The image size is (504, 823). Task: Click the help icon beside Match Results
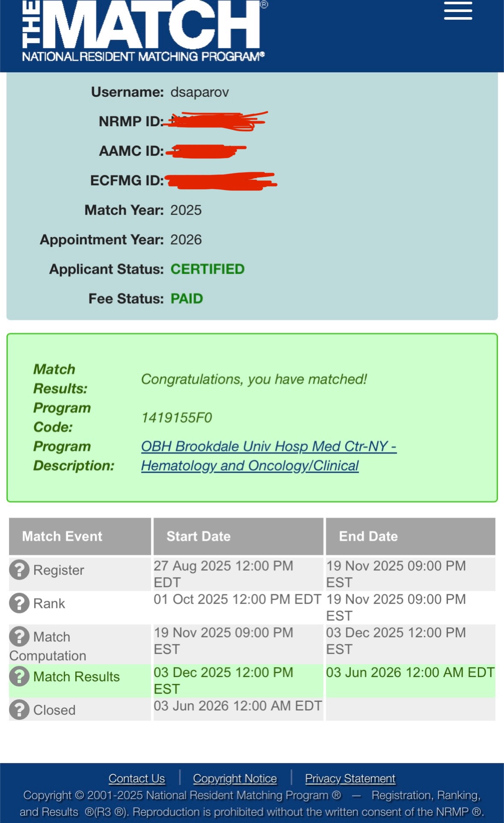point(19,676)
